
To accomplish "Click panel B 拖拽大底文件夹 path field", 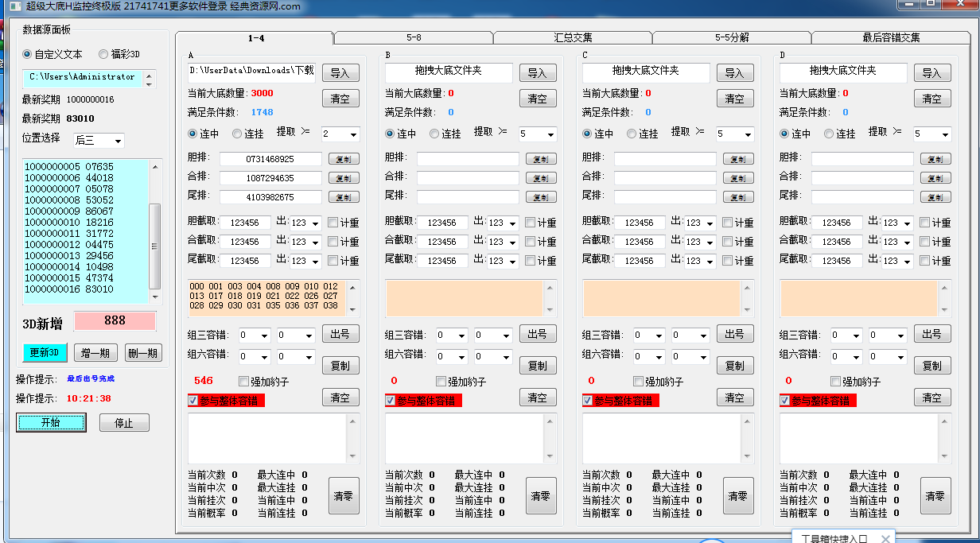I will 449,72.
